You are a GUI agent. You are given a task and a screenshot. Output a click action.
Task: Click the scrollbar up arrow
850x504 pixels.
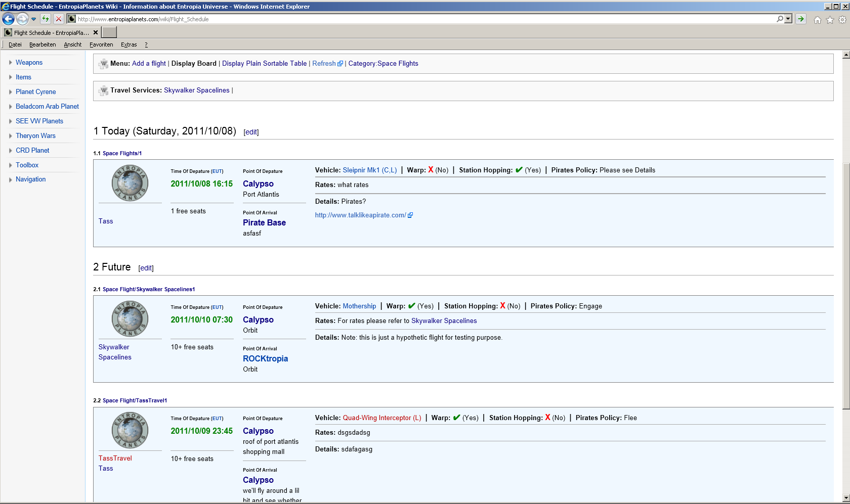pos(845,54)
